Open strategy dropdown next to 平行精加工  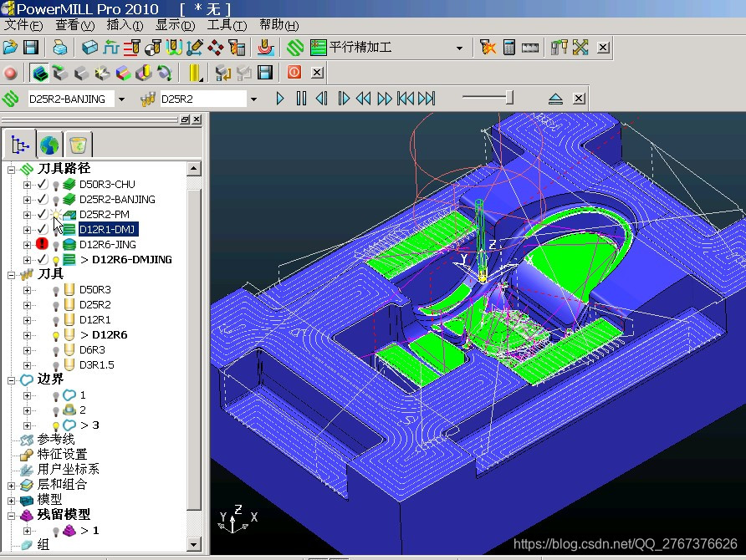459,48
